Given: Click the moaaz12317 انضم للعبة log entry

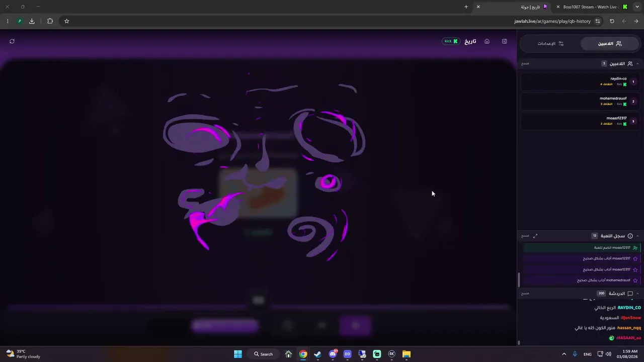Looking at the screenshot, I should pyautogui.click(x=581, y=247).
